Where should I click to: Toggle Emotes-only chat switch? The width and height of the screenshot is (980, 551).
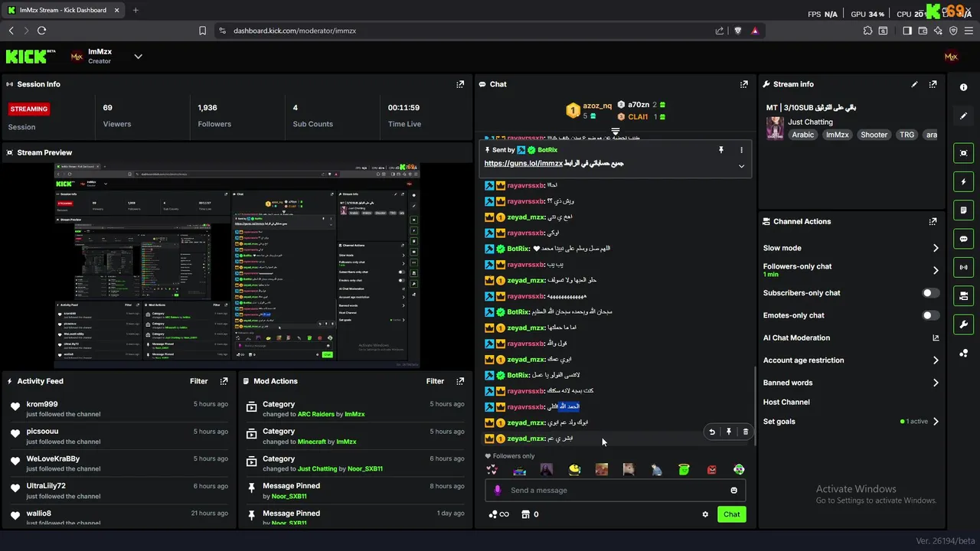tap(930, 315)
